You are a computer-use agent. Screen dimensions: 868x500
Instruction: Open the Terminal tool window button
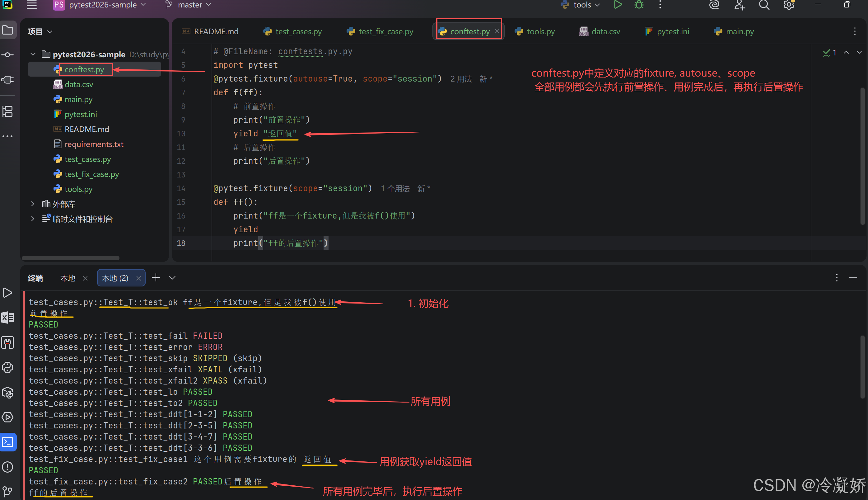(7, 442)
